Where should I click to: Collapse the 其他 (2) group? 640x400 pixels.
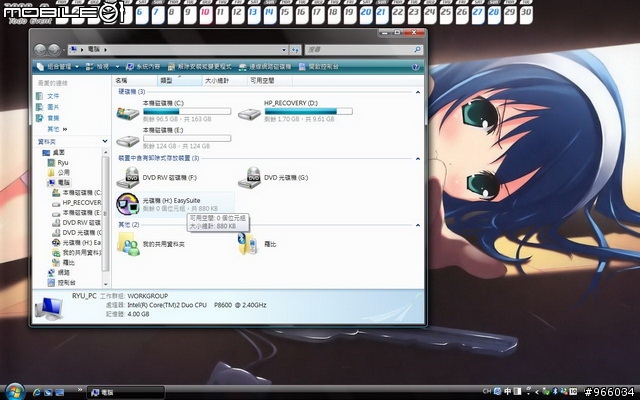[x=418, y=225]
